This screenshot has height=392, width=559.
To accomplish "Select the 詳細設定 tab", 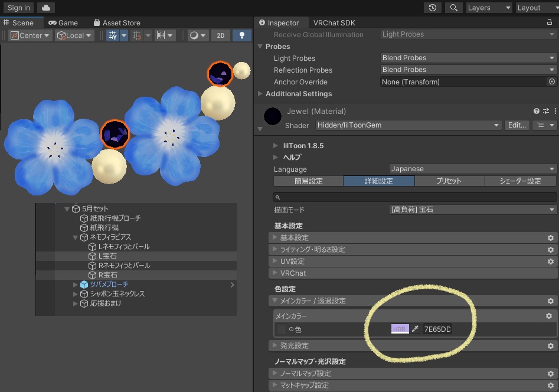I will [x=378, y=181].
